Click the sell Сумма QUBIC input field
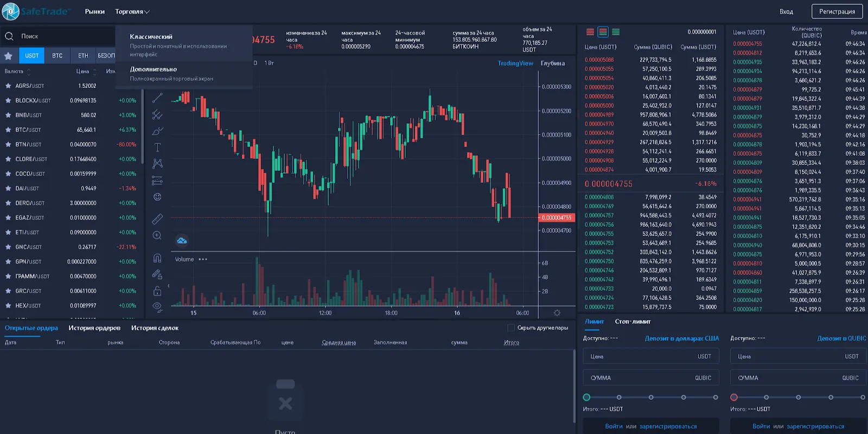The image size is (868, 434). coord(799,378)
